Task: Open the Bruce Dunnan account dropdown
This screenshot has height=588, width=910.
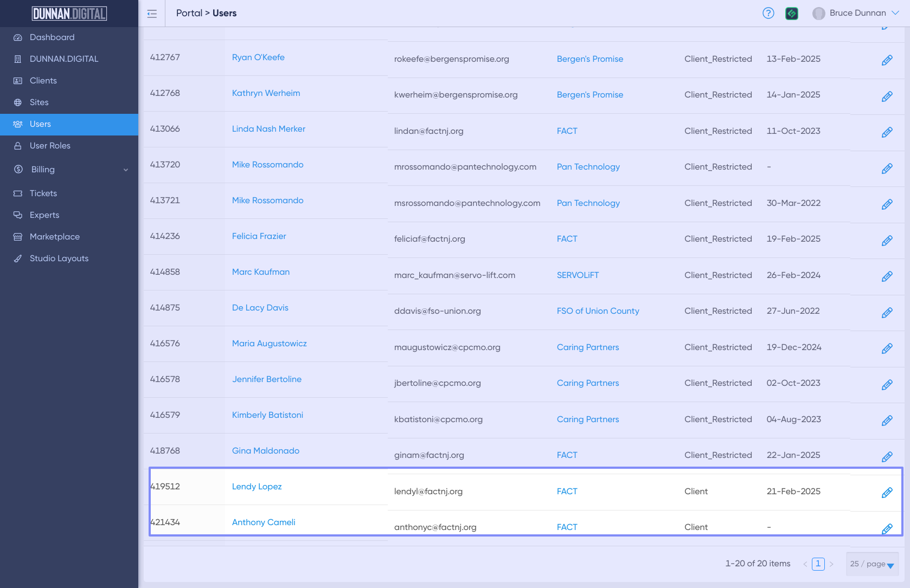Action: click(x=856, y=14)
